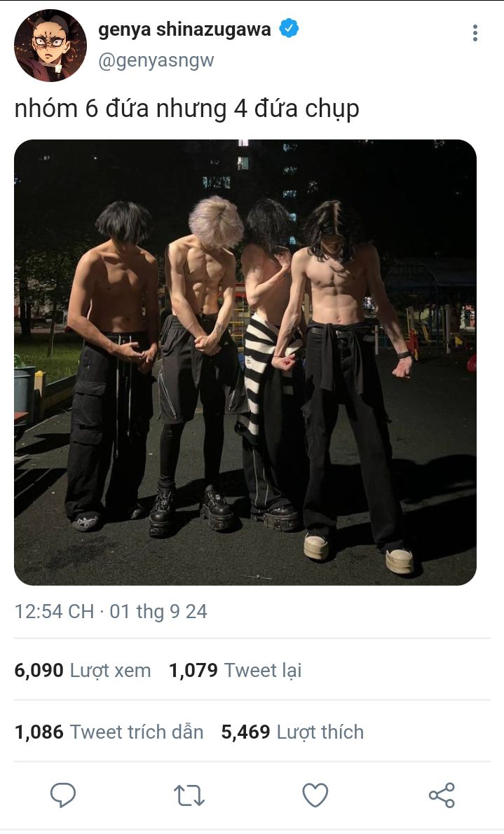504x834 pixels.
Task: Click the striped sweater in the photo
Action: point(264,372)
